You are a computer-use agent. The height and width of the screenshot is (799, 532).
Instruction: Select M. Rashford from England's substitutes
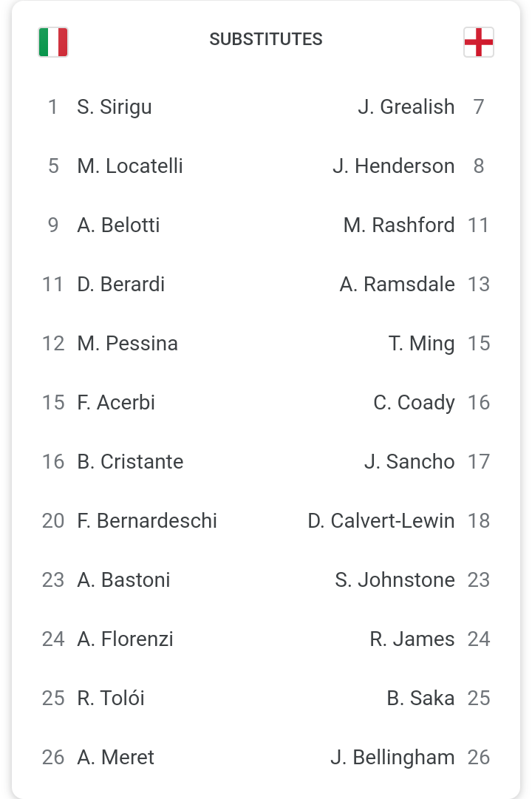(x=400, y=225)
